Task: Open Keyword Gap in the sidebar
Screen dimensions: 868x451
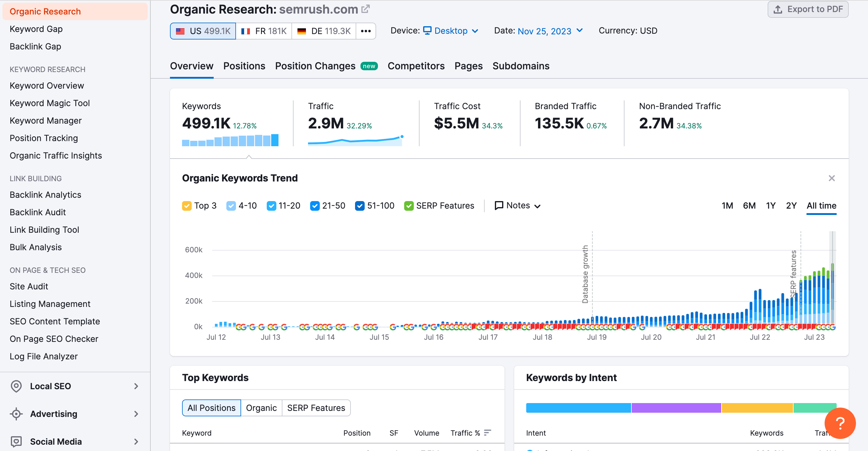Action: [x=36, y=29]
